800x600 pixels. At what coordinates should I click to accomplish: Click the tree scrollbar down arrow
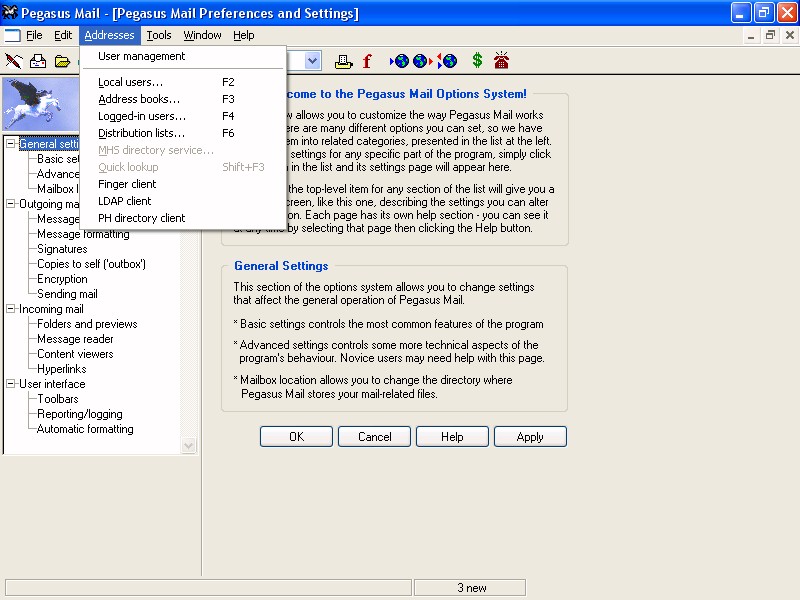[188, 445]
